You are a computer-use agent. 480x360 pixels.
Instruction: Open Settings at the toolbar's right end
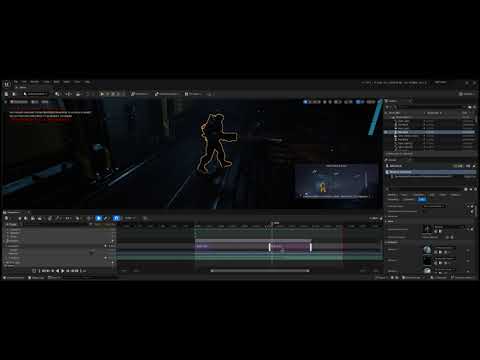[467, 94]
